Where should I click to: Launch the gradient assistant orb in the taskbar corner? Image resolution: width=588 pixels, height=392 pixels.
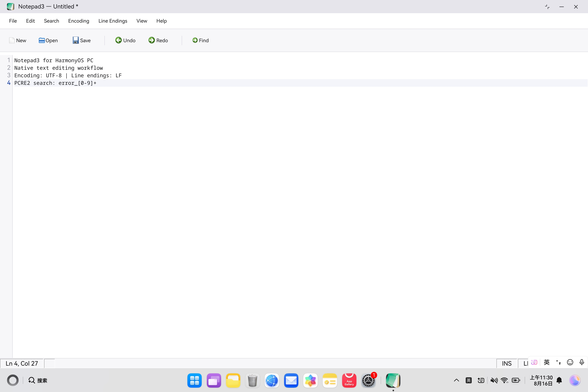pyautogui.click(x=575, y=381)
